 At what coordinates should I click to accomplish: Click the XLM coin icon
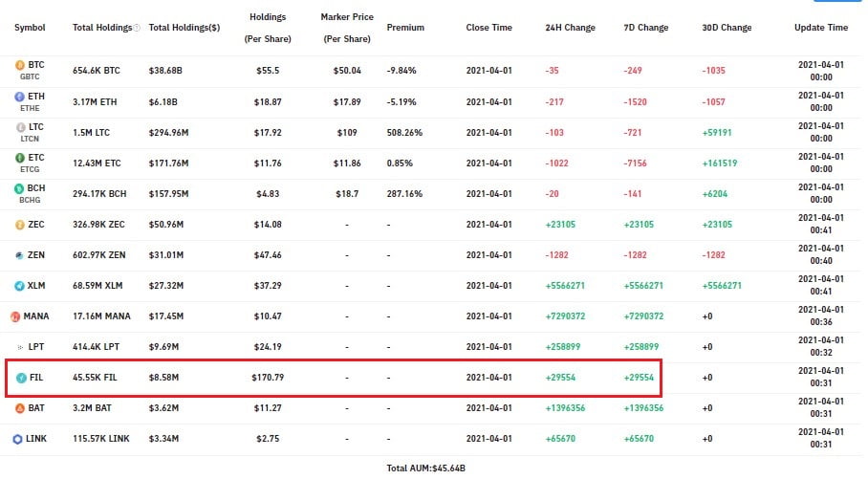(19, 286)
